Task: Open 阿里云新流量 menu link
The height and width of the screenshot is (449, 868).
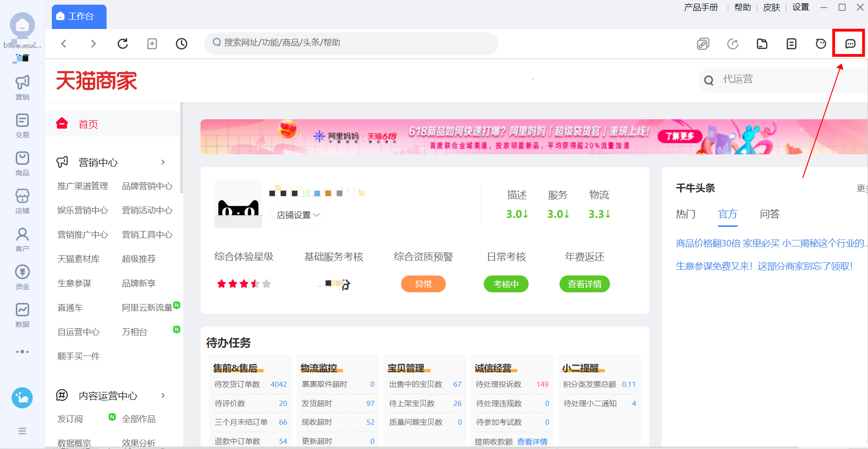Action: click(x=147, y=308)
